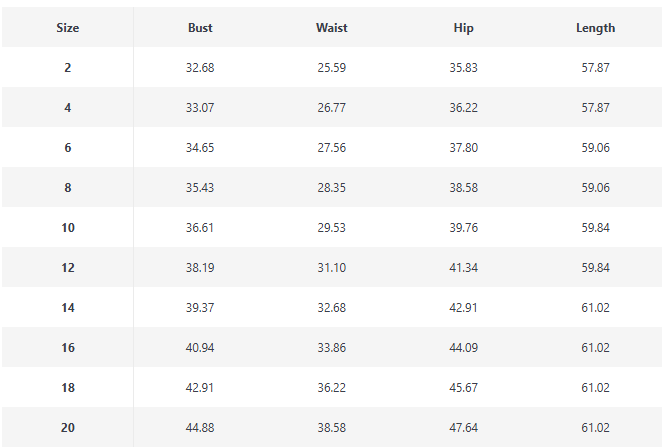Viewport: 668px width, 447px height.
Task: Select the size 12 row label
Action: (x=68, y=268)
